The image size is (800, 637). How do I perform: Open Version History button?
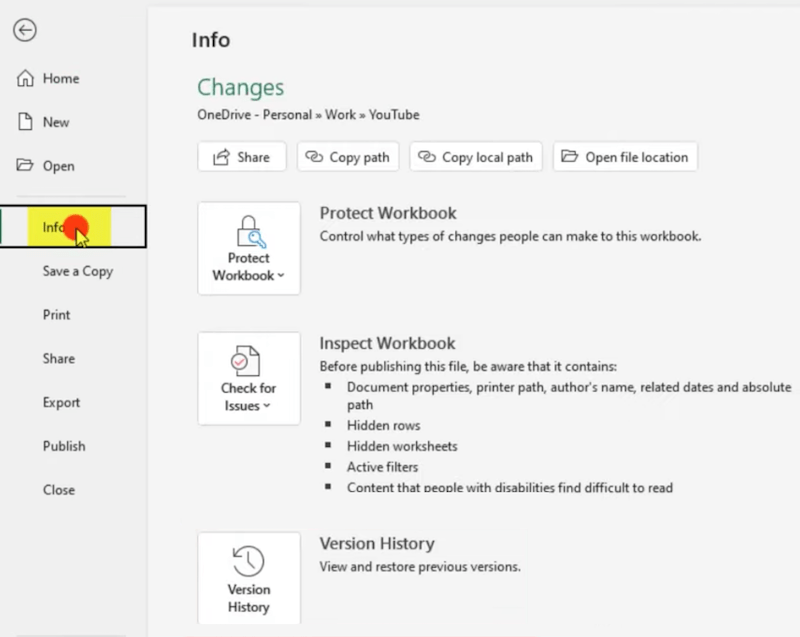(x=249, y=578)
